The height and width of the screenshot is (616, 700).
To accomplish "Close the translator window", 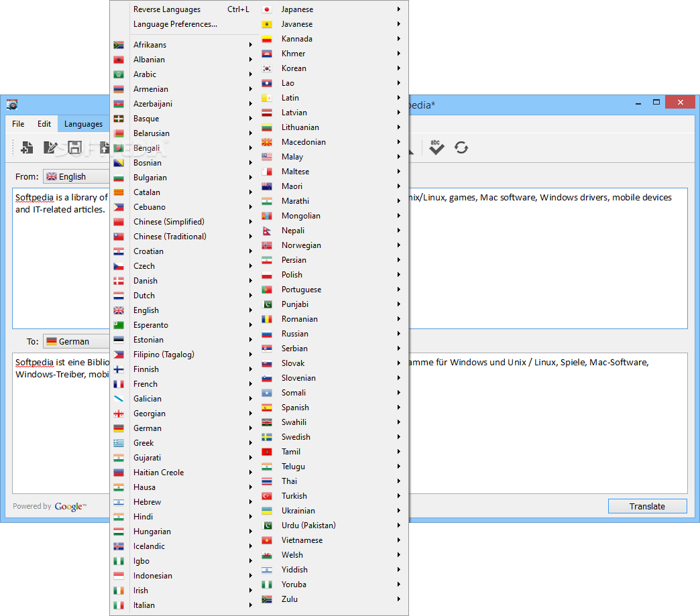I will 680,103.
